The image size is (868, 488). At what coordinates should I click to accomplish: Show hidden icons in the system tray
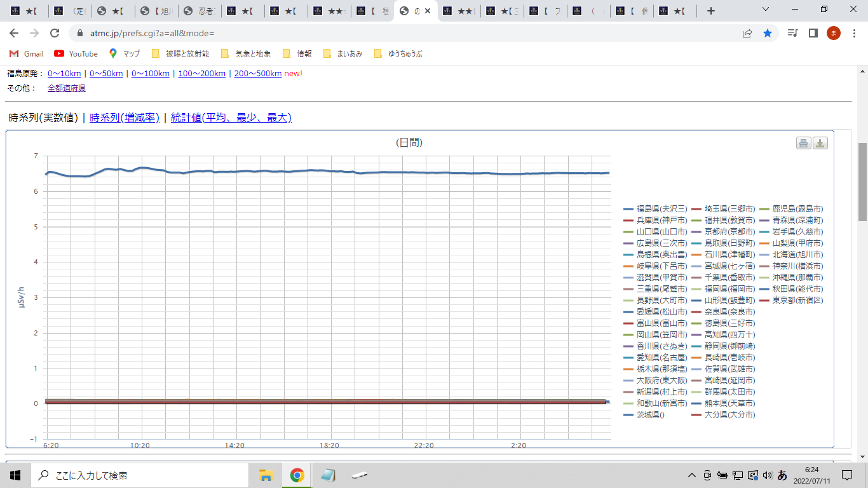692,475
